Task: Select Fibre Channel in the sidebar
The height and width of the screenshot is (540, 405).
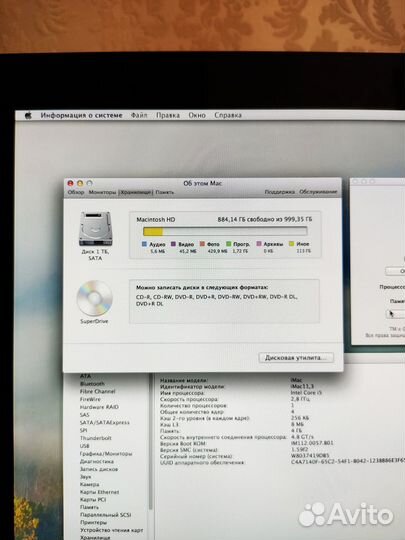Action: coord(97,392)
